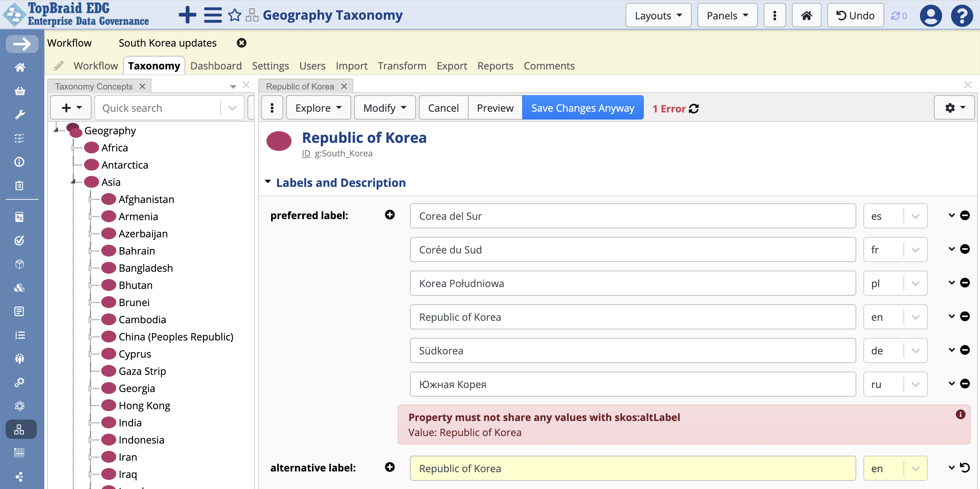The width and height of the screenshot is (980, 489).
Task: Close the South Korea updates workflow
Action: 241,43
